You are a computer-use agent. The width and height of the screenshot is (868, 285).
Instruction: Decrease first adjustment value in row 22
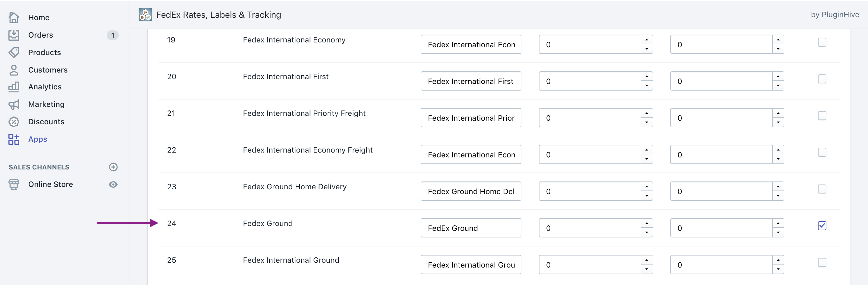[x=646, y=159]
